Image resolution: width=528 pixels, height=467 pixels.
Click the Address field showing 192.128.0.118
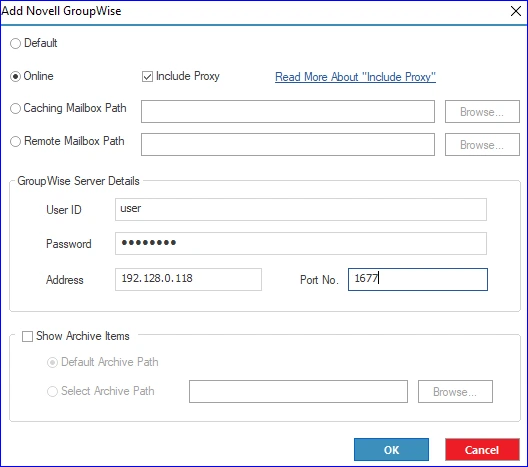pos(188,279)
